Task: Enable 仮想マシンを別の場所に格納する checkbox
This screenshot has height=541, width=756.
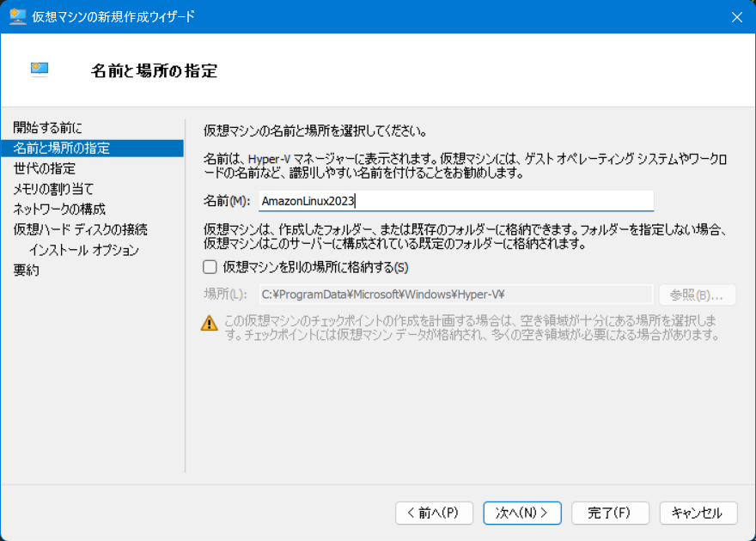Action: [x=210, y=267]
